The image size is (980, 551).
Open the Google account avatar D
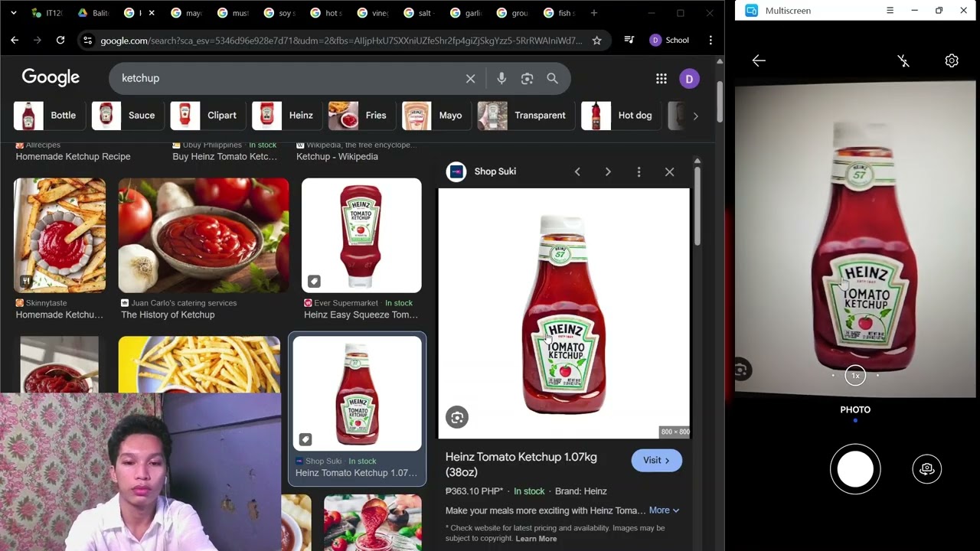pos(689,78)
